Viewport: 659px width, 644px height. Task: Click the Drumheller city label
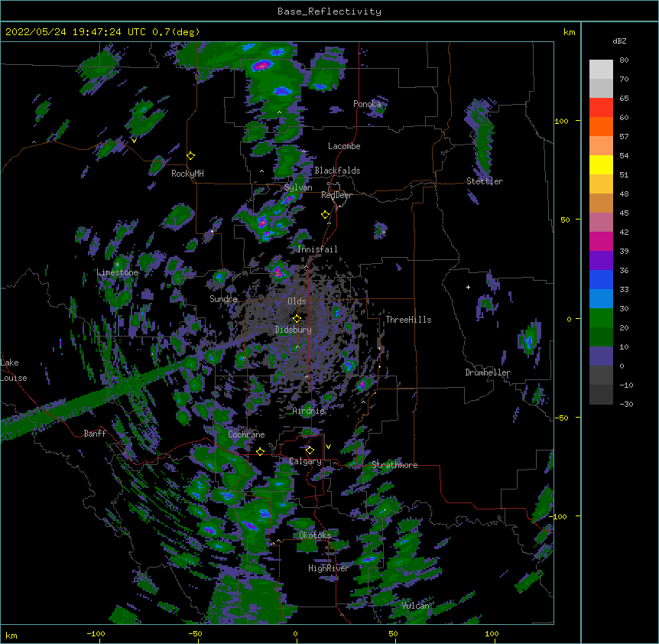488,372
